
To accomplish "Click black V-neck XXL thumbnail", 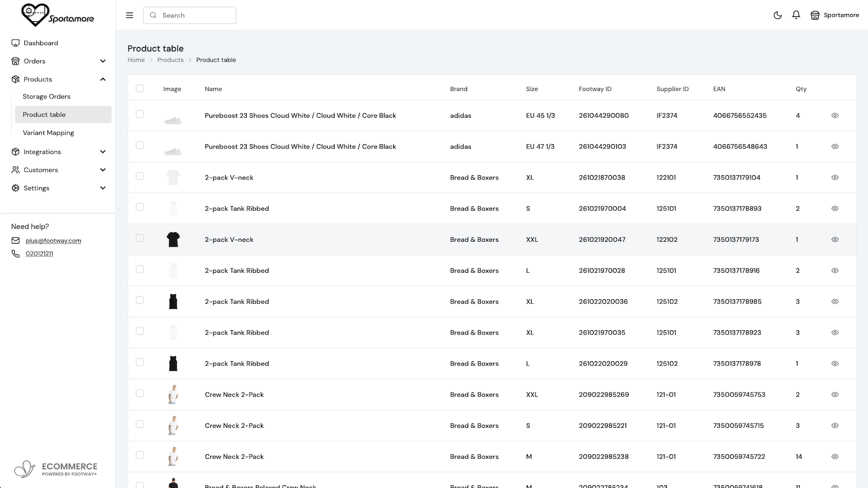I will pos(173,239).
